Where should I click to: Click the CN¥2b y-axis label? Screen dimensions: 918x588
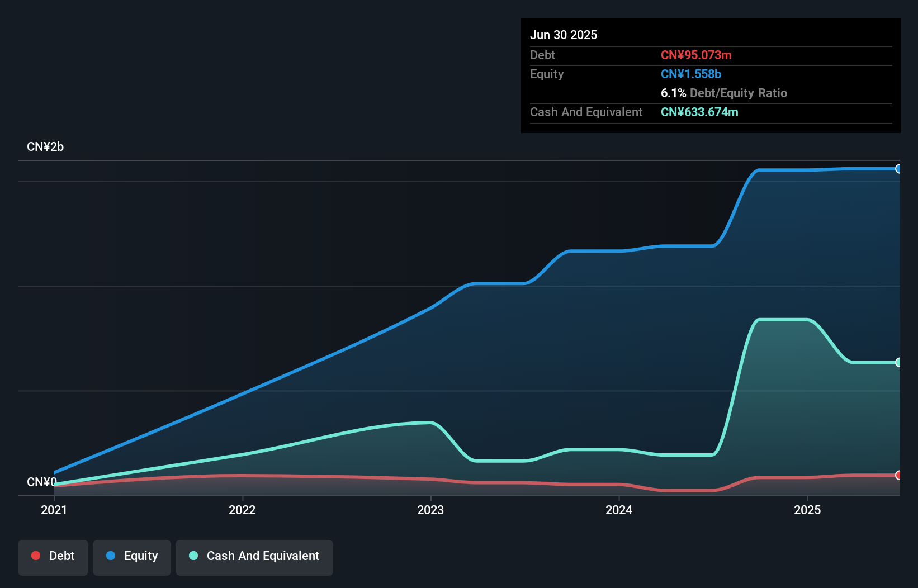[45, 147]
